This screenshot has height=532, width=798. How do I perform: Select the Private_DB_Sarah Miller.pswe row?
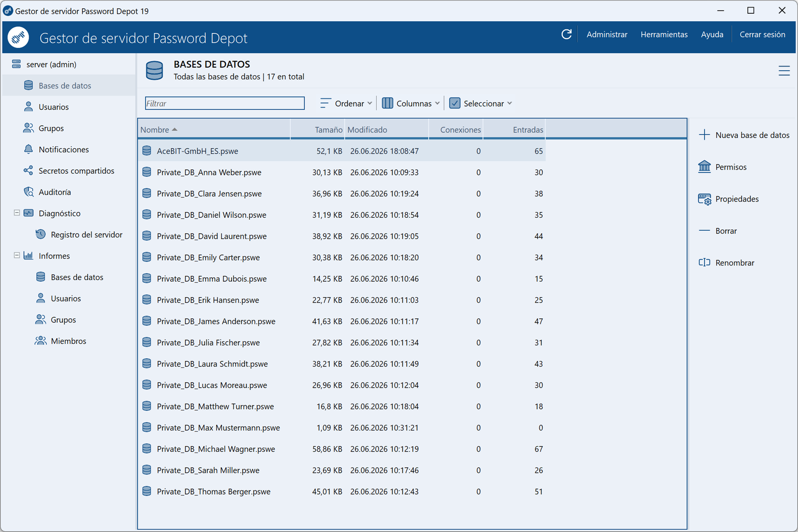tap(342, 470)
